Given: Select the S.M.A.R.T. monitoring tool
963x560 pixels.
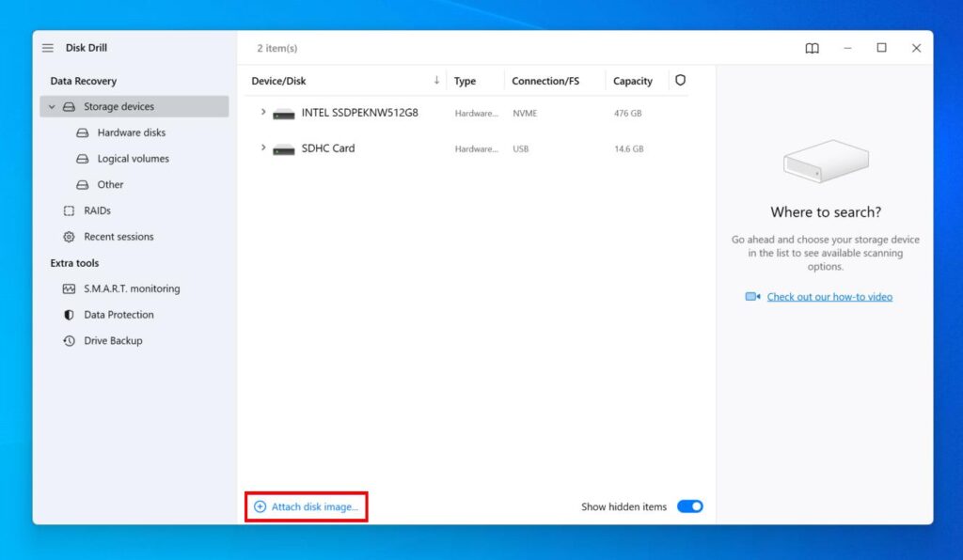Looking at the screenshot, I should click(x=132, y=288).
